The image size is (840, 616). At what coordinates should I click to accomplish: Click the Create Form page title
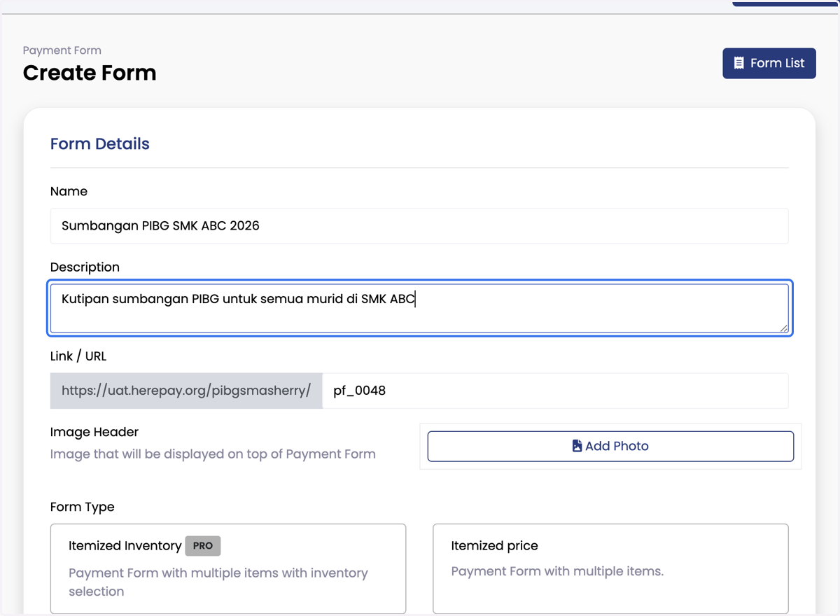(x=90, y=73)
